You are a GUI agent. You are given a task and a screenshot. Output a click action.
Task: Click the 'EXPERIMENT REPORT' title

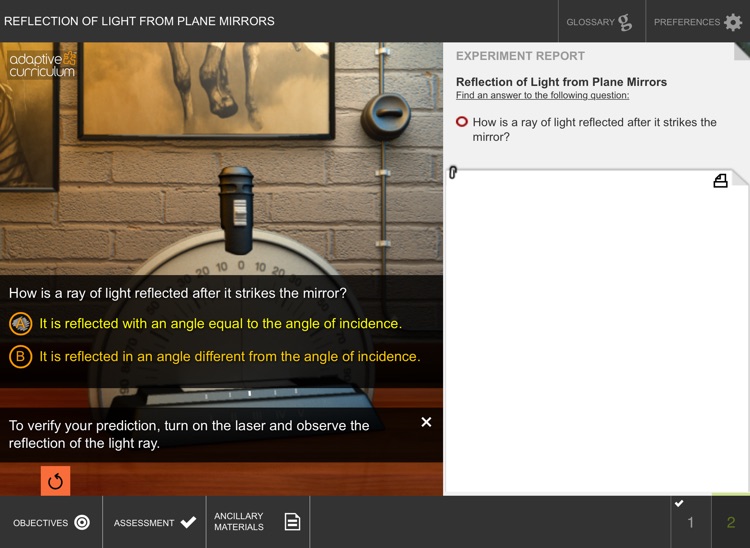coord(520,56)
